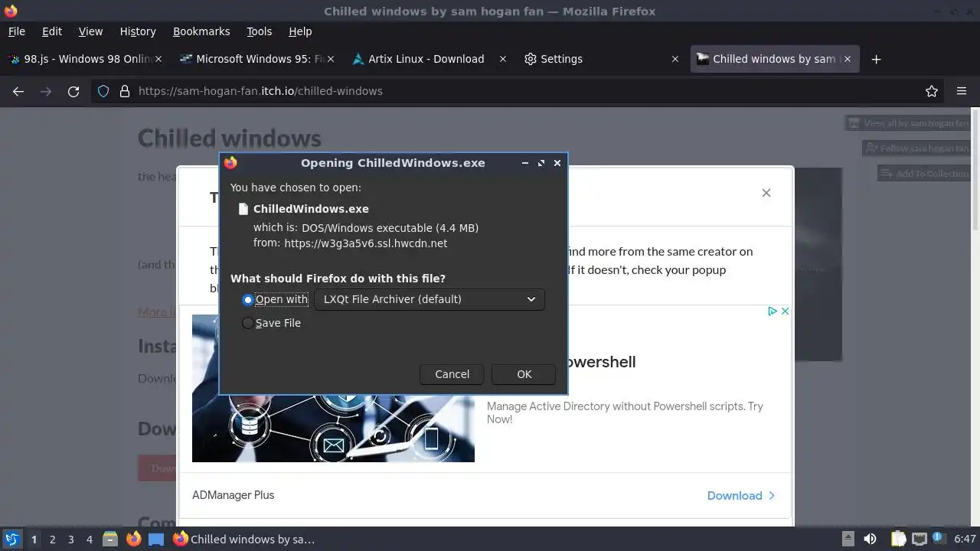Open the Bookmarks menu

click(x=201, y=31)
